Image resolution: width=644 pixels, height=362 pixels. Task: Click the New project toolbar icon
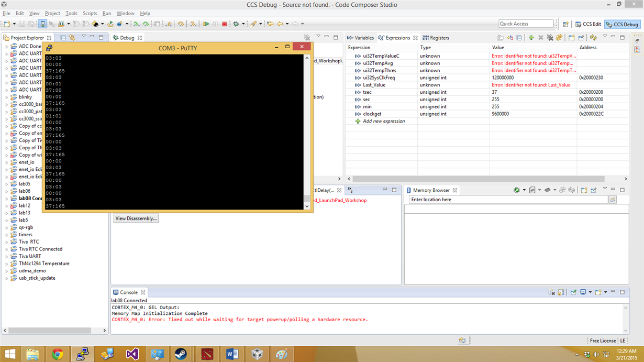[7, 24]
